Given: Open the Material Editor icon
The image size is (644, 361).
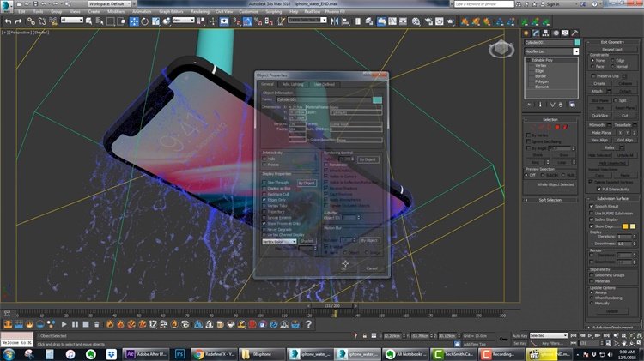Looking at the screenshot, I should click(x=416, y=21).
